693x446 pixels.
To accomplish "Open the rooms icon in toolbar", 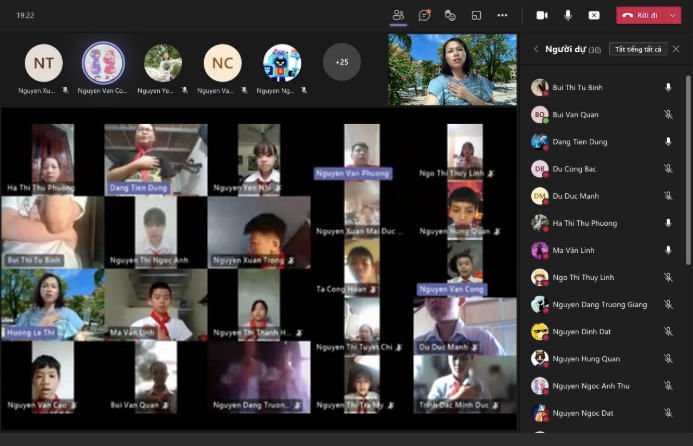I will (x=477, y=15).
